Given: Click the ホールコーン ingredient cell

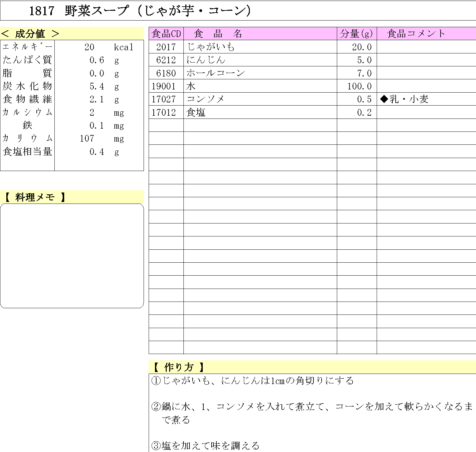Looking at the screenshot, I should coord(216,73).
